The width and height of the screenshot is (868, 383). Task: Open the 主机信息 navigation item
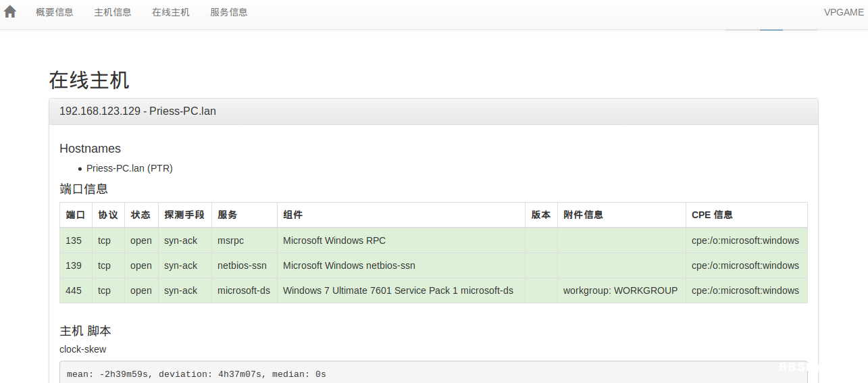(113, 12)
